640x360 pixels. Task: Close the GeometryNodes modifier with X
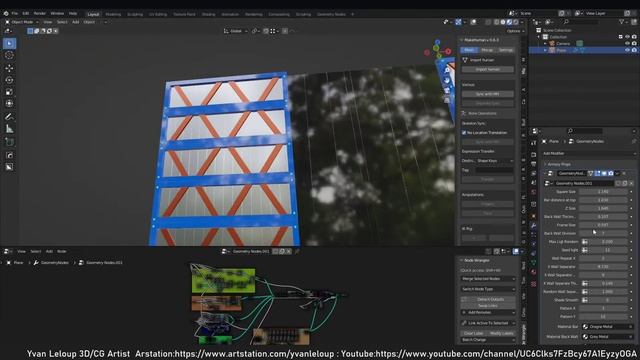click(x=624, y=173)
